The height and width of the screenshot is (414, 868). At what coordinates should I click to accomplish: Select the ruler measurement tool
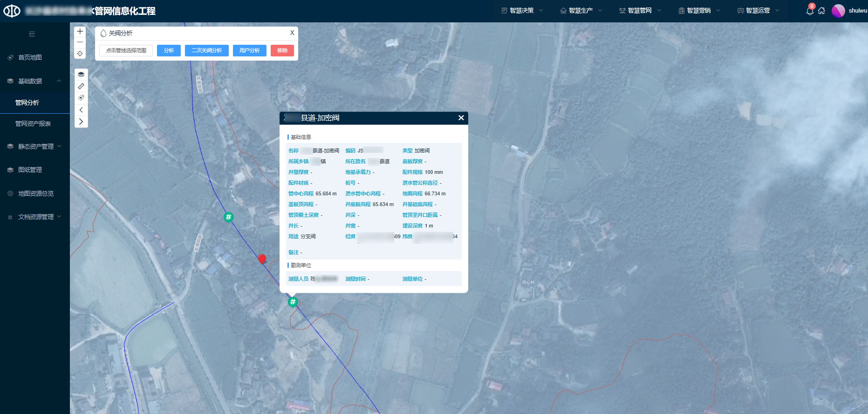[81, 86]
